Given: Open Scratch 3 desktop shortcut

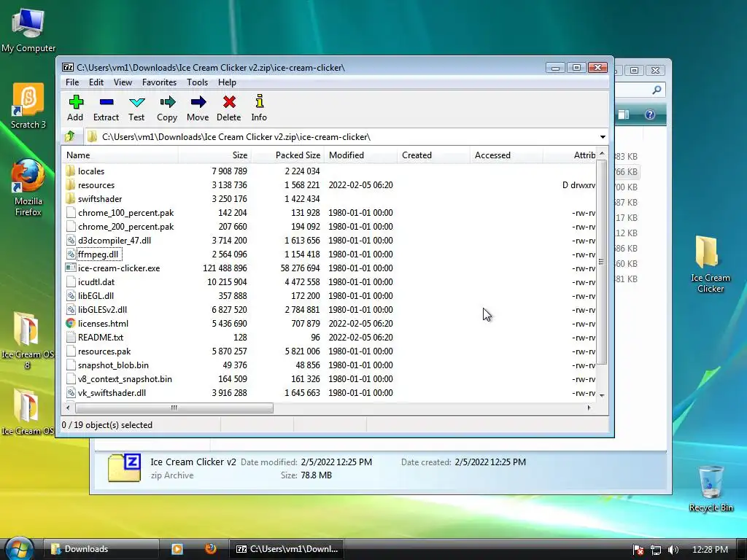Looking at the screenshot, I should pos(28,106).
